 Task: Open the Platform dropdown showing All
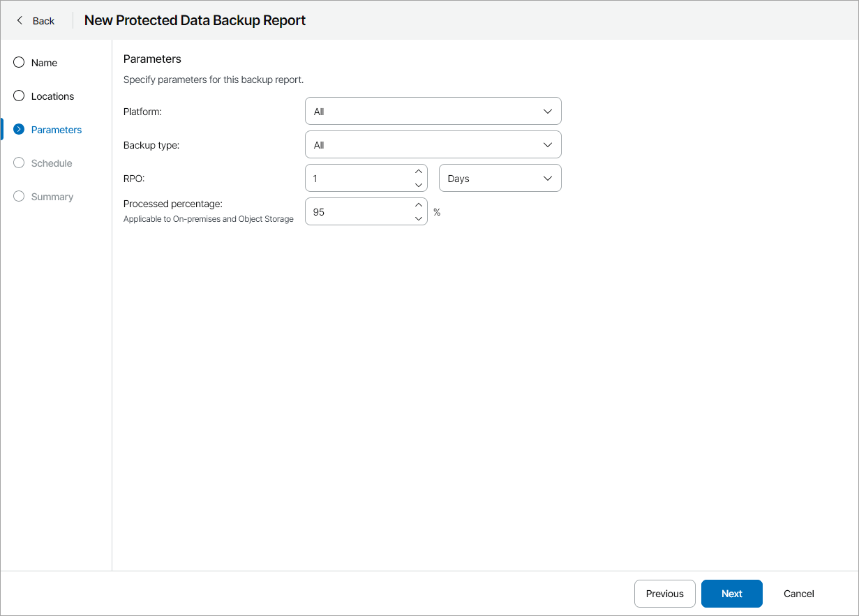[x=433, y=111]
